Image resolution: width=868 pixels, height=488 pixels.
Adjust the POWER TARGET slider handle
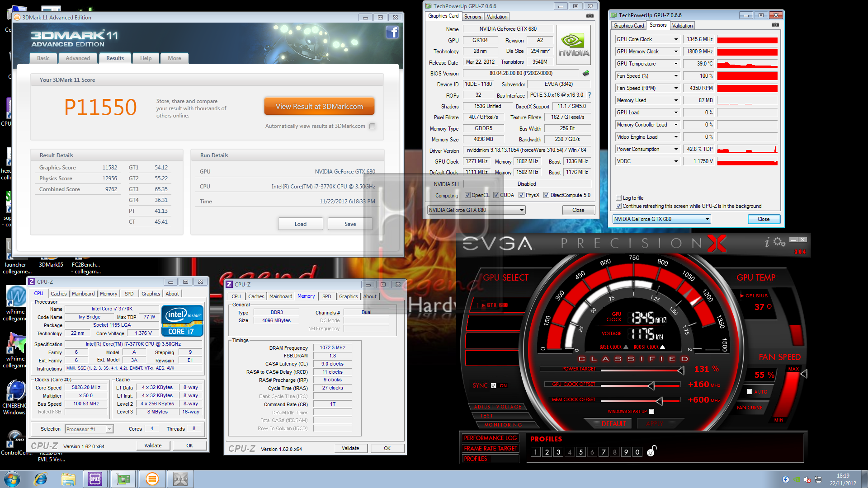click(681, 371)
